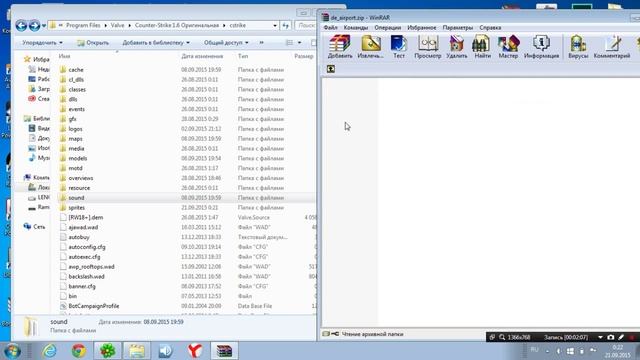Select Сеть in the navigation pane
The width and height of the screenshot is (640, 360).
click(39, 227)
